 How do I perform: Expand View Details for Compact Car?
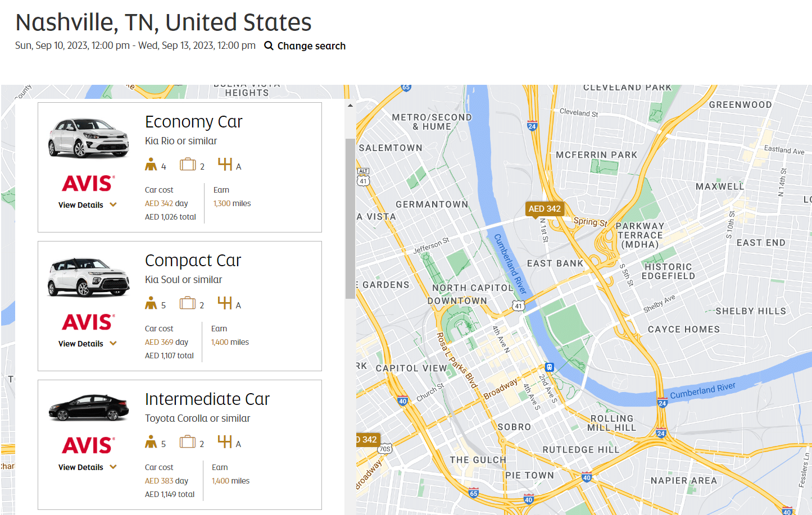coord(88,344)
